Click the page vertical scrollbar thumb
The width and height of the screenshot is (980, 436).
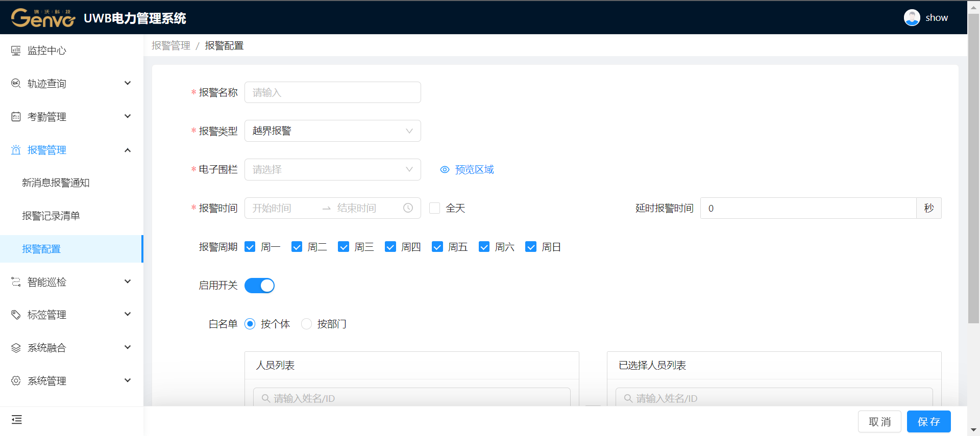pyautogui.click(x=973, y=168)
